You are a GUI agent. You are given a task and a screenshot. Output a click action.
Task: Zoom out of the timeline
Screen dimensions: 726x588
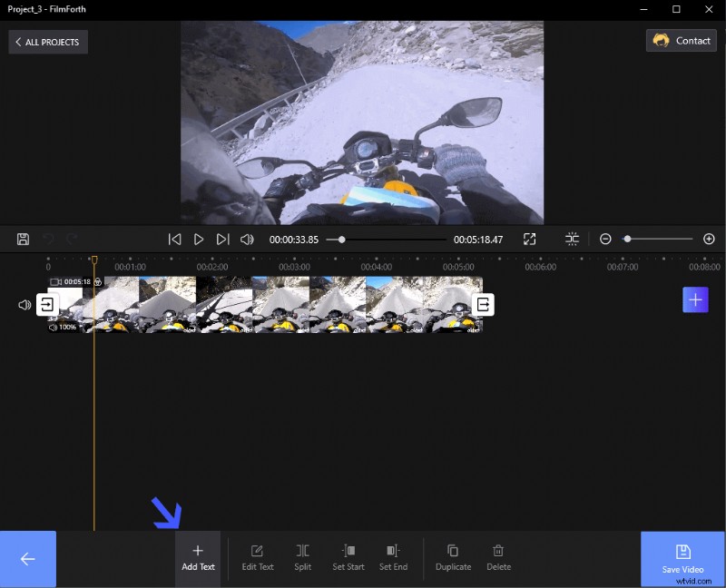tap(604, 239)
